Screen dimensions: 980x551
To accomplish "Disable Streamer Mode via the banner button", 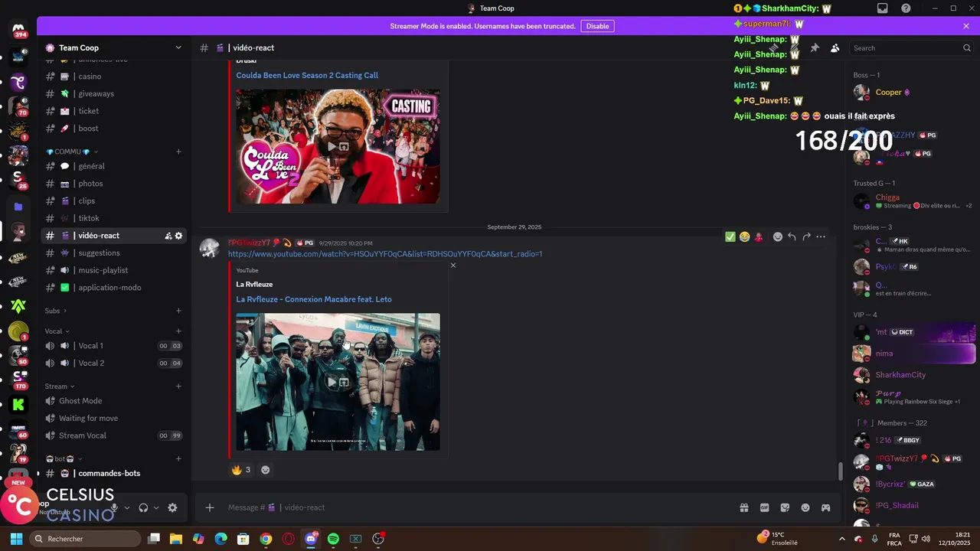I will click(597, 26).
